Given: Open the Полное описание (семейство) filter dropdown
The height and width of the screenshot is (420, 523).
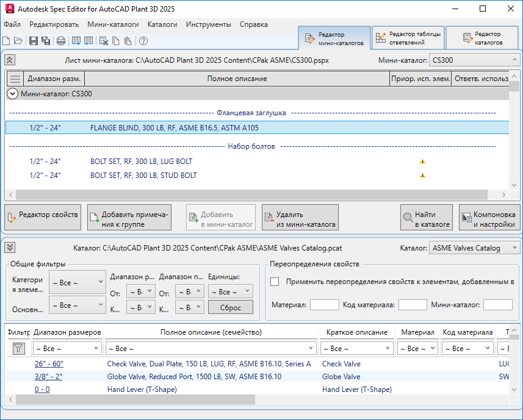Looking at the screenshot, I should click(211, 349).
